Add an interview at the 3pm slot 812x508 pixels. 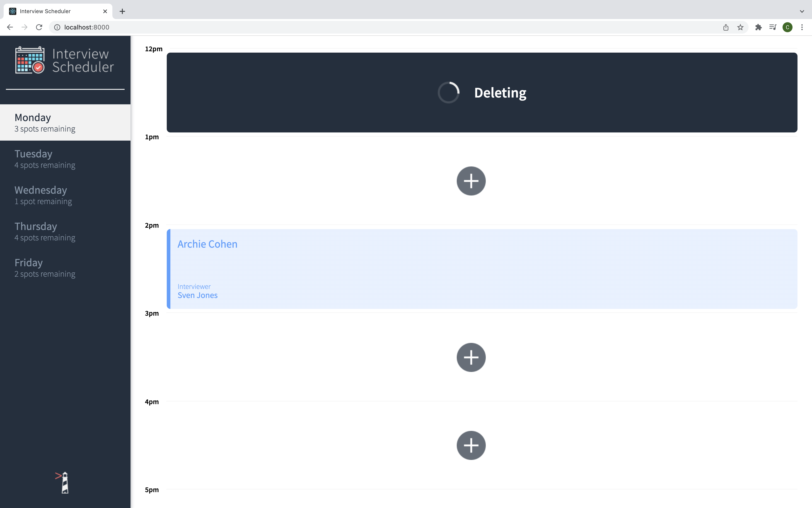click(471, 357)
